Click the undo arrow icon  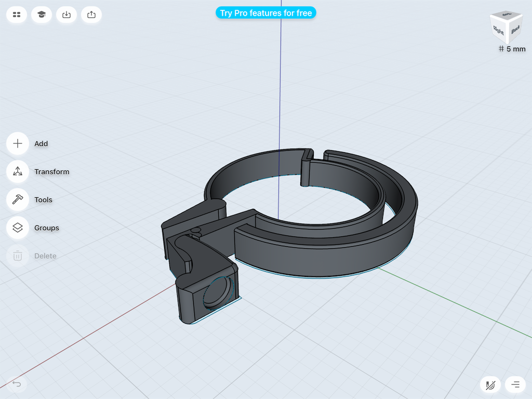tap(17, 384)
